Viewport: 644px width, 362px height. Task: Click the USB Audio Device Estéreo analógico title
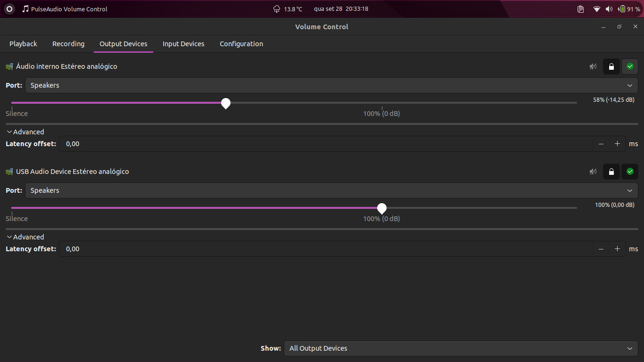pos(73,172)
